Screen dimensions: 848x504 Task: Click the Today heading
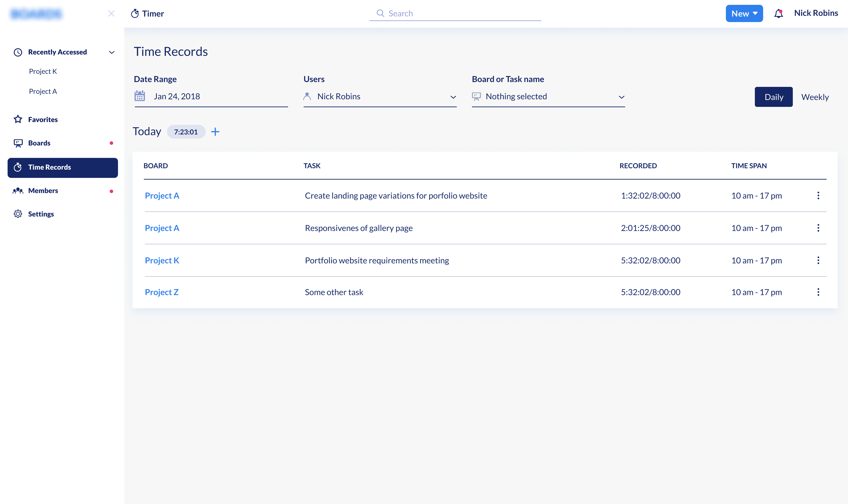(147, 131)
